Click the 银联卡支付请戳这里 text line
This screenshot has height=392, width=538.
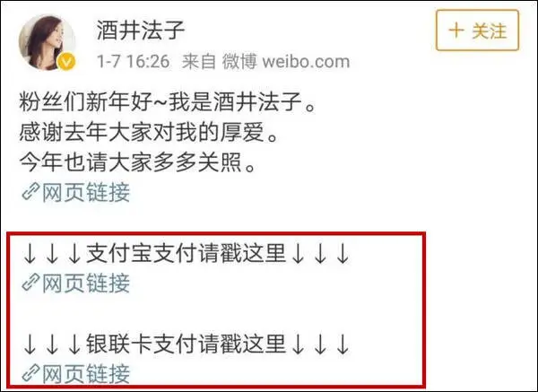(x=186, y=344)
